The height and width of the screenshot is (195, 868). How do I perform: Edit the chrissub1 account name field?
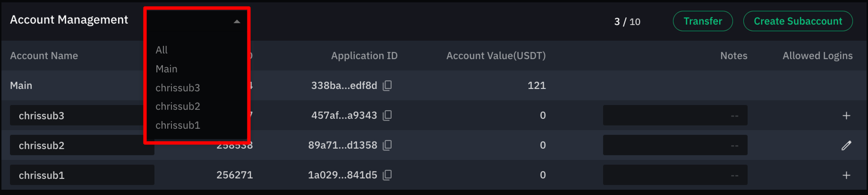point(82,175)
